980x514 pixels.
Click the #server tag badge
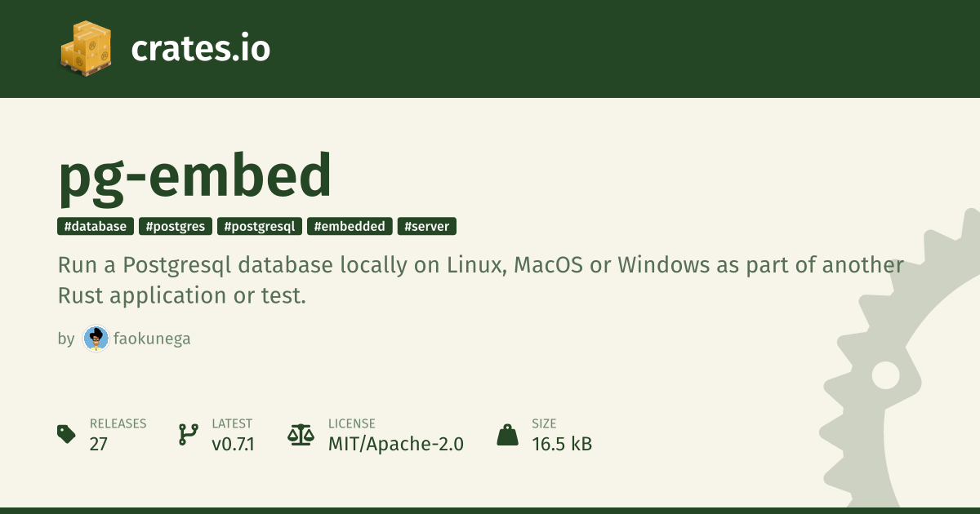click(427, 227)
